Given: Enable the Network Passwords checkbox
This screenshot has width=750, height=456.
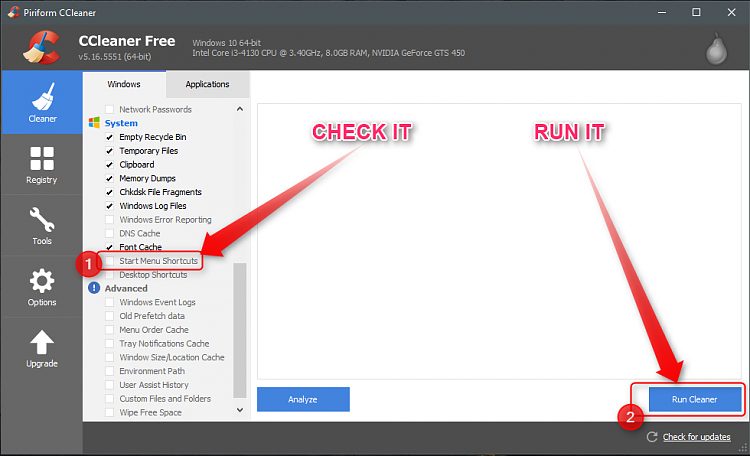Looking at the screenshot, I should coord(110,110).
